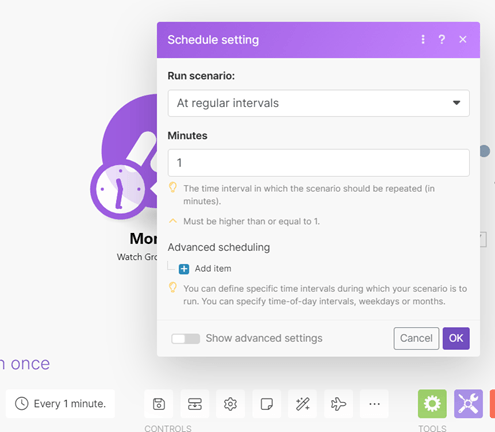Click the save scenario icon

pyautogui.click(x=159, y=404)
